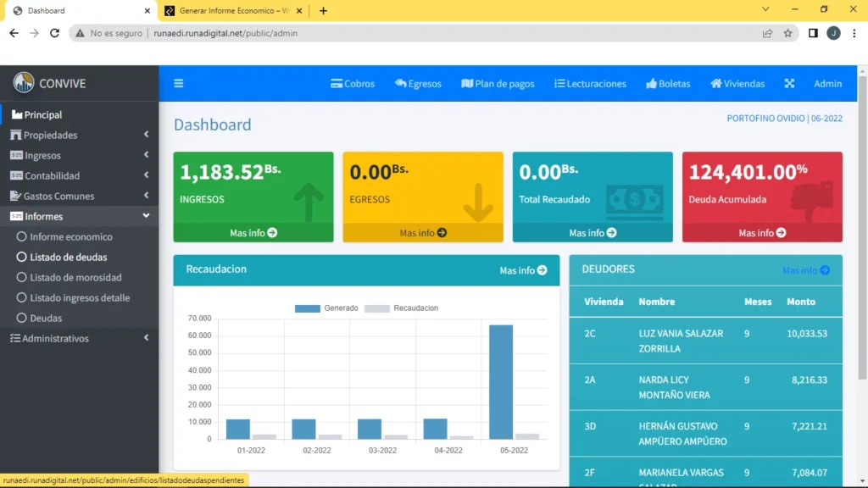Viewport: 868px width, 488px height.
Task: Open Cobros from the top navbar
Action: (353, 84)
